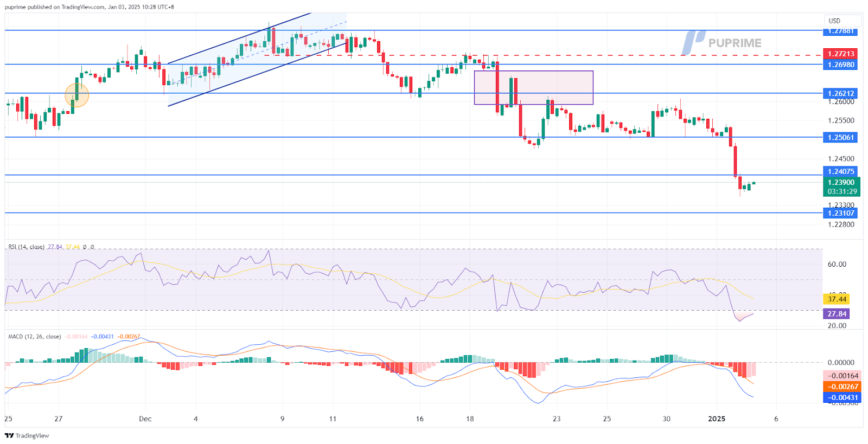Click the 20.00 RSI scale value

(837, 325)
